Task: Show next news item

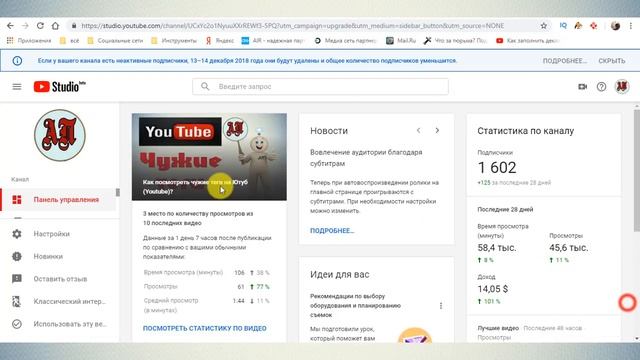Action: point(437,131)
